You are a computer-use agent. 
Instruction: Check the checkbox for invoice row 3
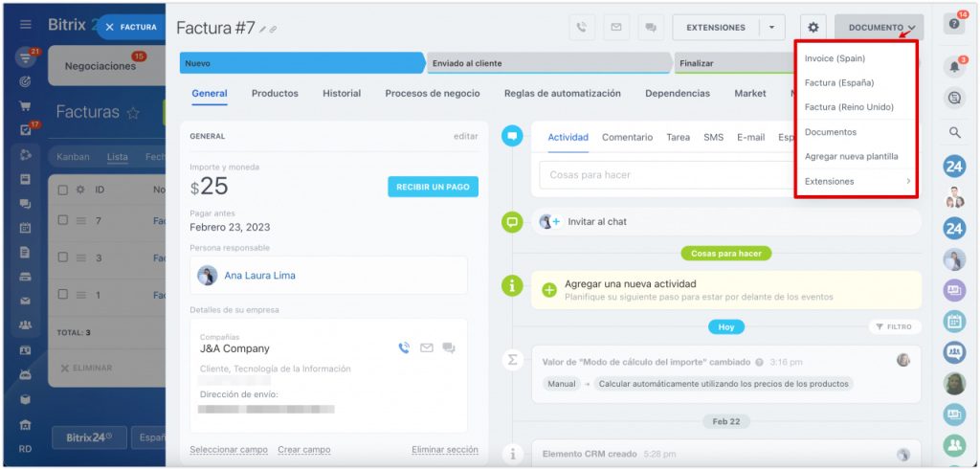pyautogui.click(x=63, y=258)
